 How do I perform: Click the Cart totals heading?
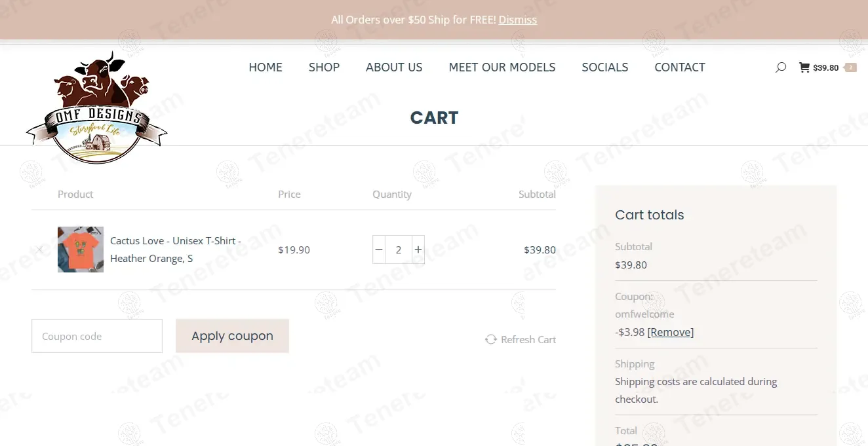point(650,215)
